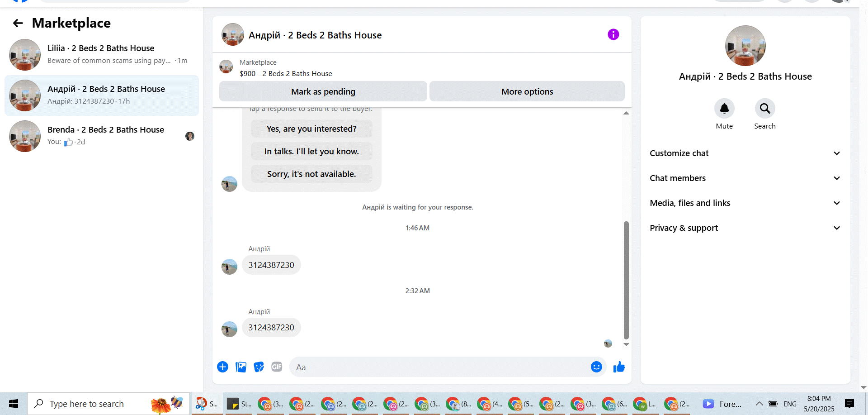Mute this chat with the bell icon

pos(724,109)
